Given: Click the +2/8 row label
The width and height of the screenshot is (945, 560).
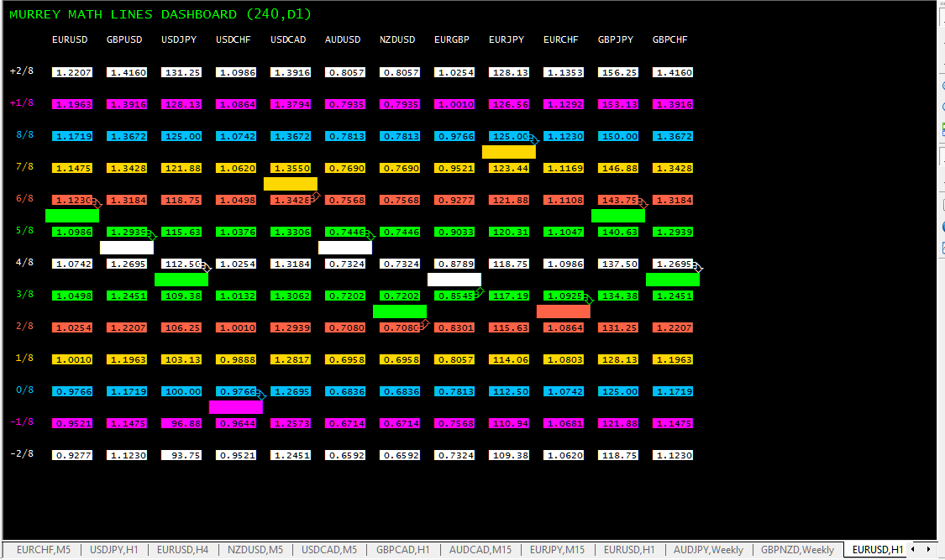Looking at the screenshot, I should click(22, 71).
